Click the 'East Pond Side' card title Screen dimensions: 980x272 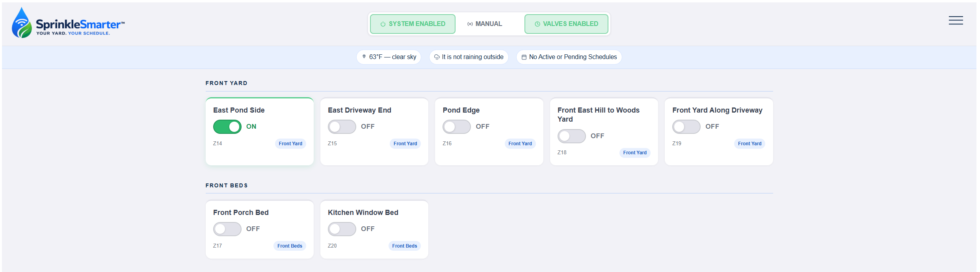pyautogui.click(x=239, y=110)
